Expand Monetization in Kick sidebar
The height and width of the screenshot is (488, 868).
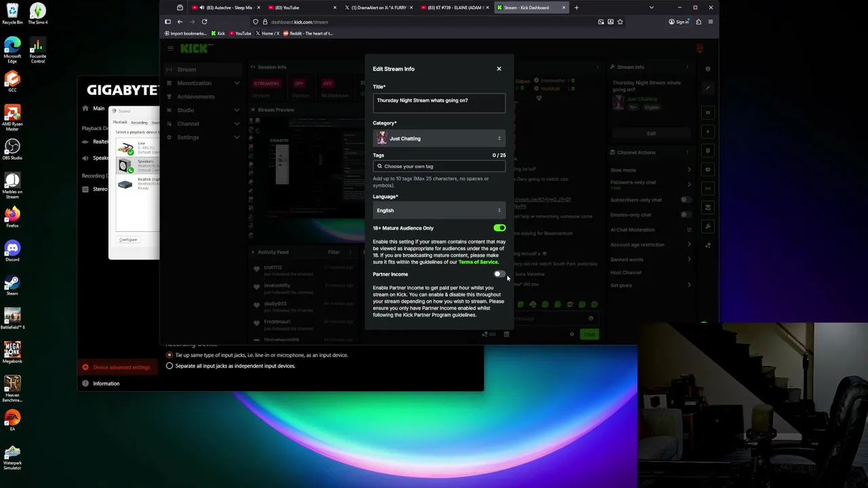[x=202, y=83]
